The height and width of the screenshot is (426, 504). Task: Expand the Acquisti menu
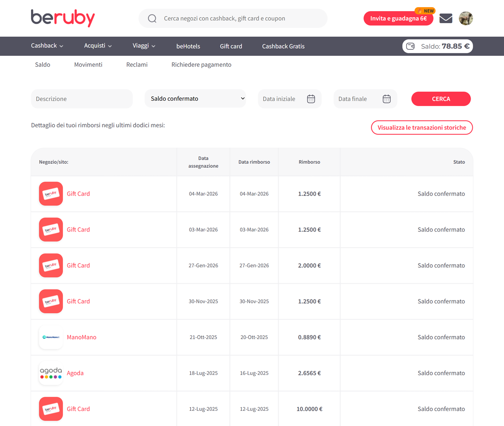tap(98, 46)
